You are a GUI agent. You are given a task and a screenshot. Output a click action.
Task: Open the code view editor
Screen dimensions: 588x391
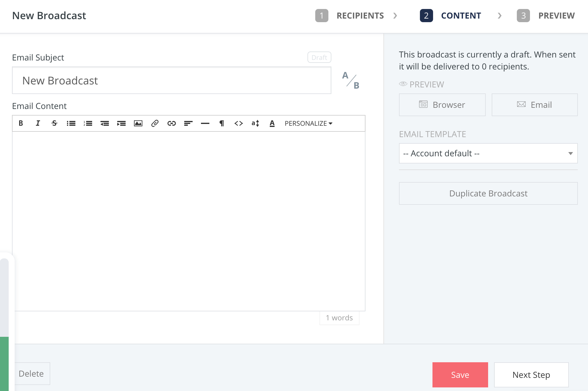pyautogui.click(x=238, y=123)
